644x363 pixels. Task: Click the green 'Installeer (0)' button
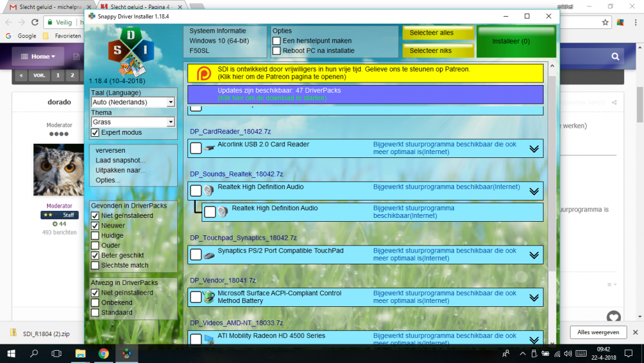point(516,41)
